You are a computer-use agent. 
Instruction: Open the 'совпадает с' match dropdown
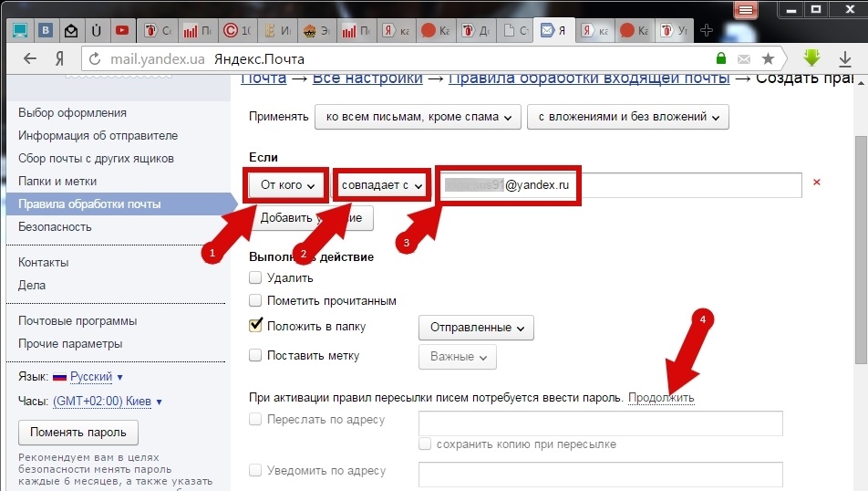[381, 185]
